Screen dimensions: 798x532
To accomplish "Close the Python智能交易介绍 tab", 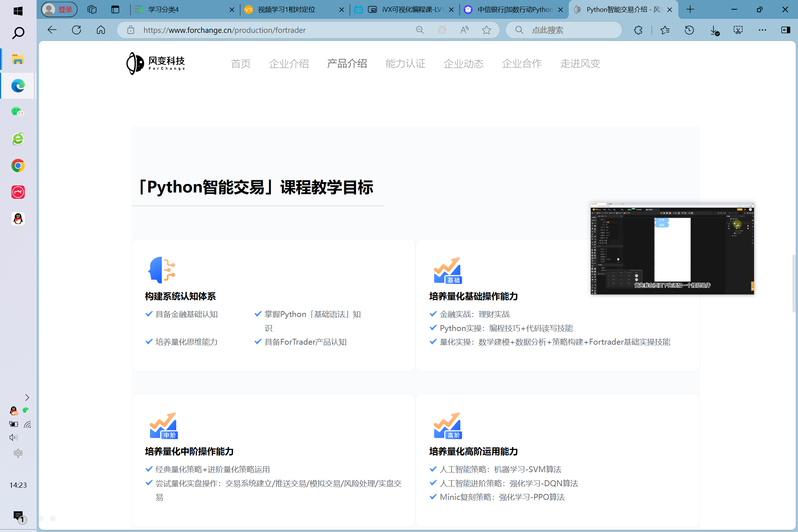I will tap(670, 10).
